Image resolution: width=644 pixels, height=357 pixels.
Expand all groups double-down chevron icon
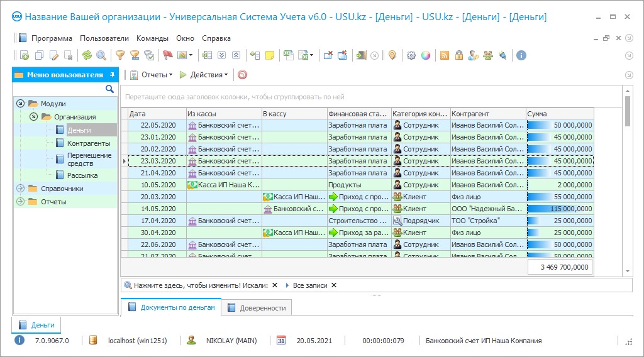(222, 55)
